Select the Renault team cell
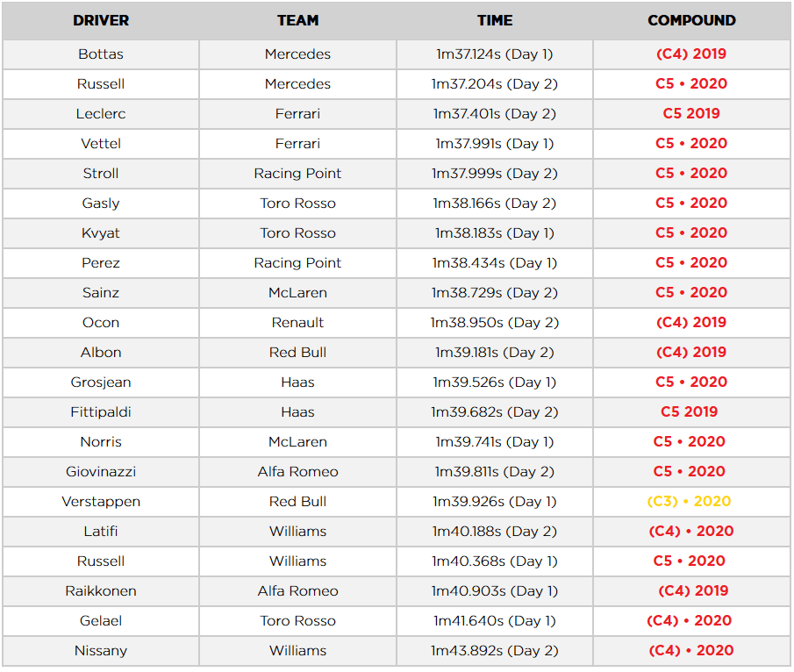 [297, 323]
